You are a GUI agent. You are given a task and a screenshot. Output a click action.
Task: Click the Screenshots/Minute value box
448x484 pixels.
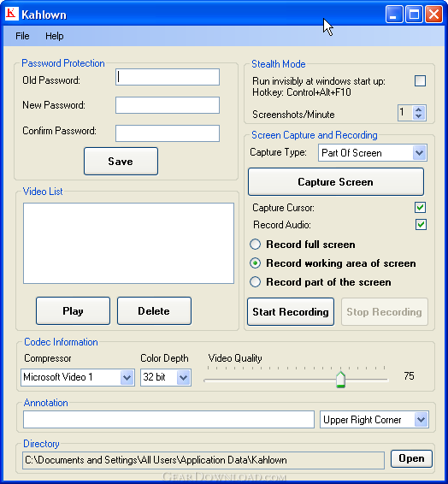coord(405,113)
